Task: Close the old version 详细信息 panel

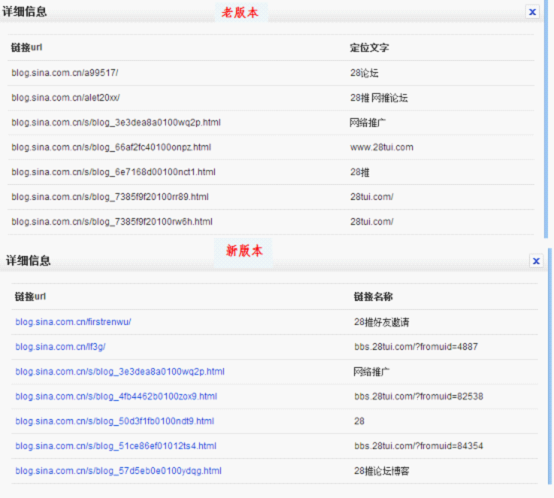Action: tap(532, 12)
